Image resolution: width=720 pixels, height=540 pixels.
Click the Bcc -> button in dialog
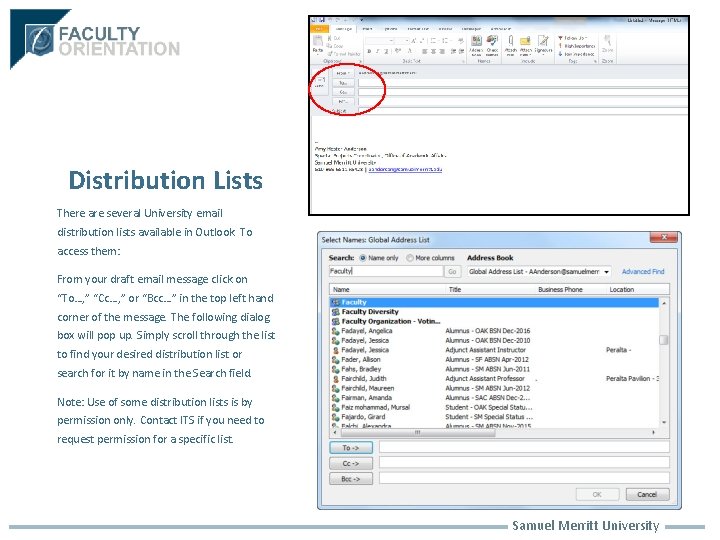tap(351, 479)
